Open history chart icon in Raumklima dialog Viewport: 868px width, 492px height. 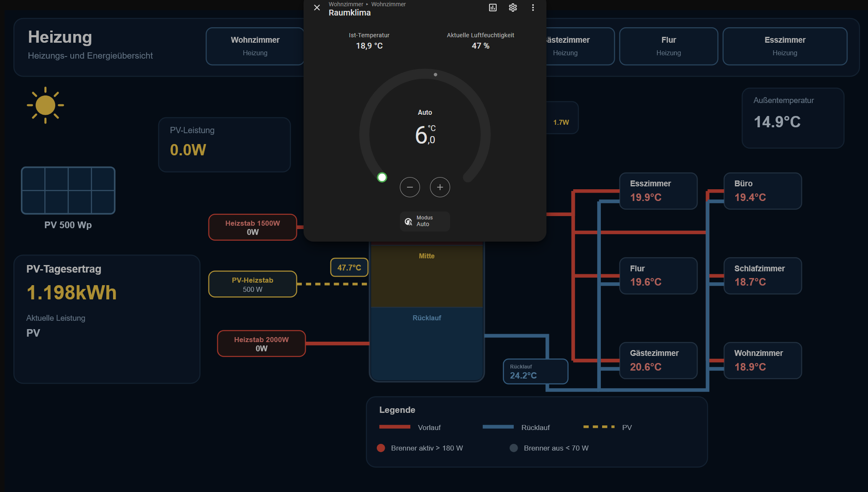coord(493,8)
